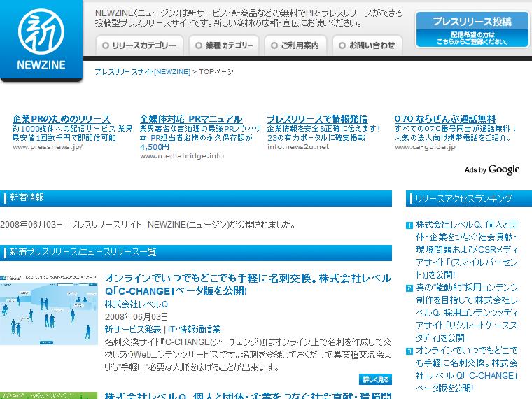Open the プレスリリースで情報発信 ad link
This screenshot has height=399, width=532.
(317, 119)
